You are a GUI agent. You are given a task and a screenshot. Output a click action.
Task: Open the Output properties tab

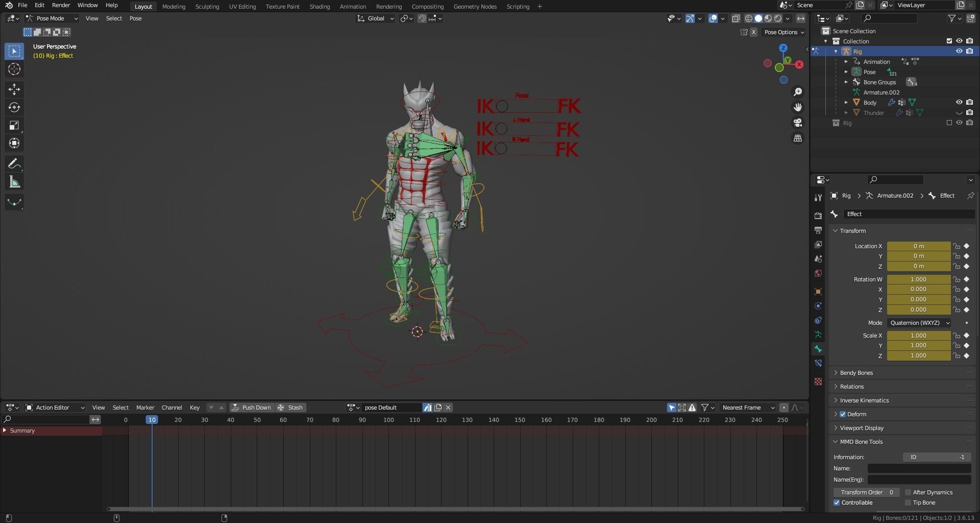click(818, 230)
